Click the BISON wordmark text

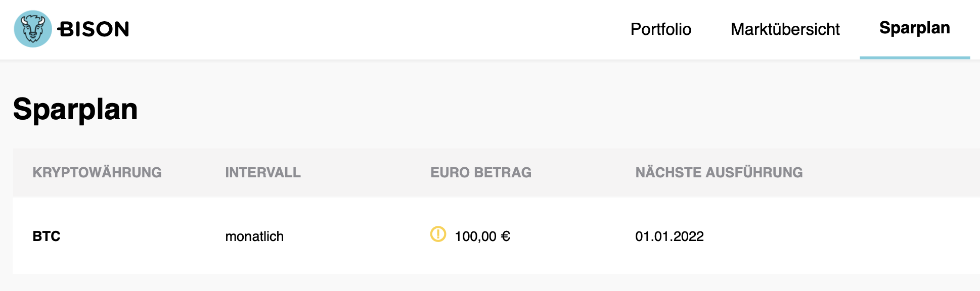pos(94,29)
